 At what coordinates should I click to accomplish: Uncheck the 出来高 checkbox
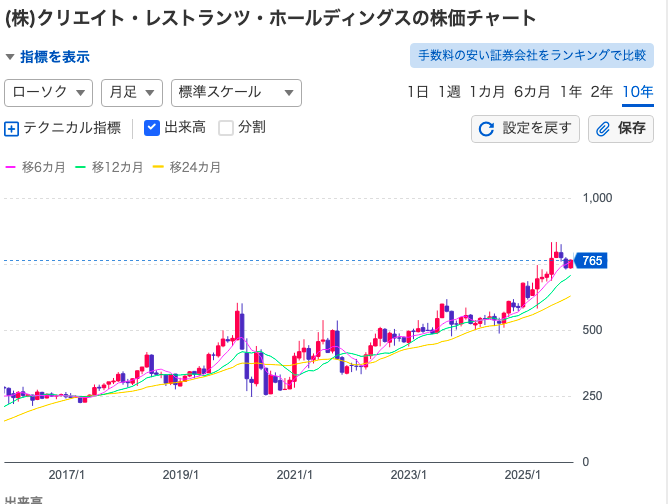[152, 127]
